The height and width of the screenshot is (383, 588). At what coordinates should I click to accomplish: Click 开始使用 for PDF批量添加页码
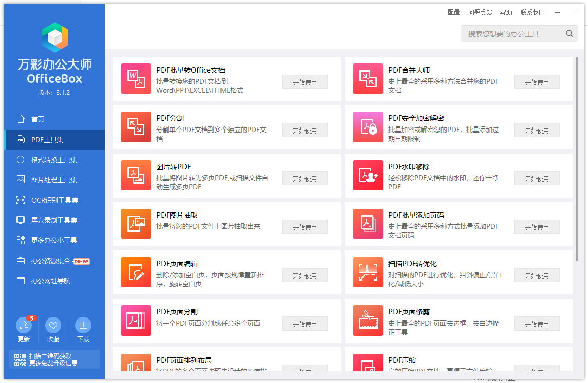click(537, 227)
